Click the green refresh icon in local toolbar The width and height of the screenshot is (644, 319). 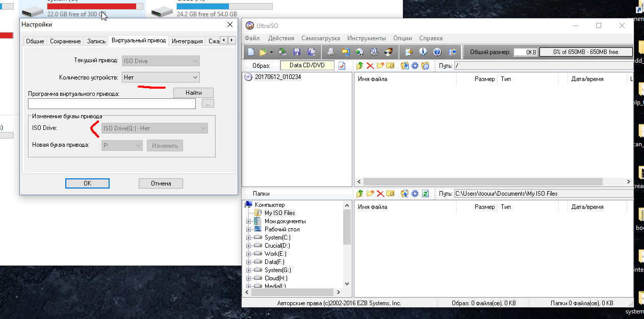coord(425,194)
